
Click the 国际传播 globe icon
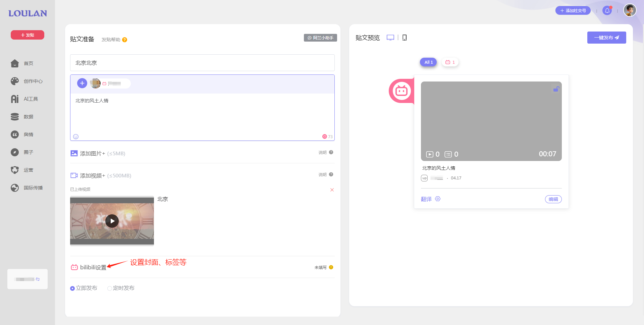(15, 188)
